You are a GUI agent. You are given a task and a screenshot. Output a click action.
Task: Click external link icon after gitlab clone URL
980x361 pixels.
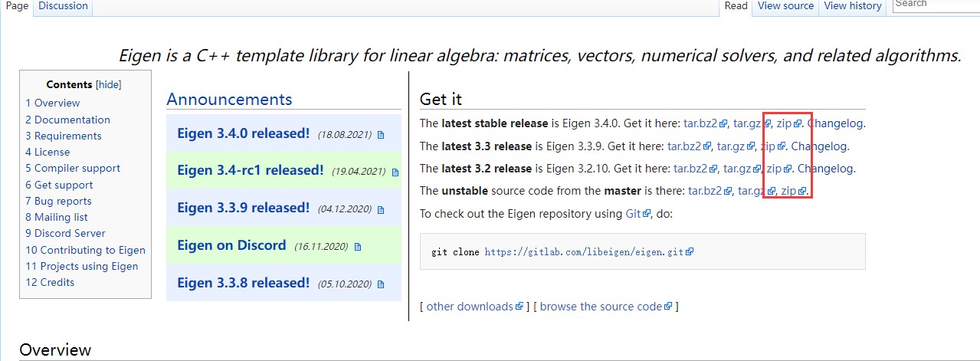click(690, 251)
